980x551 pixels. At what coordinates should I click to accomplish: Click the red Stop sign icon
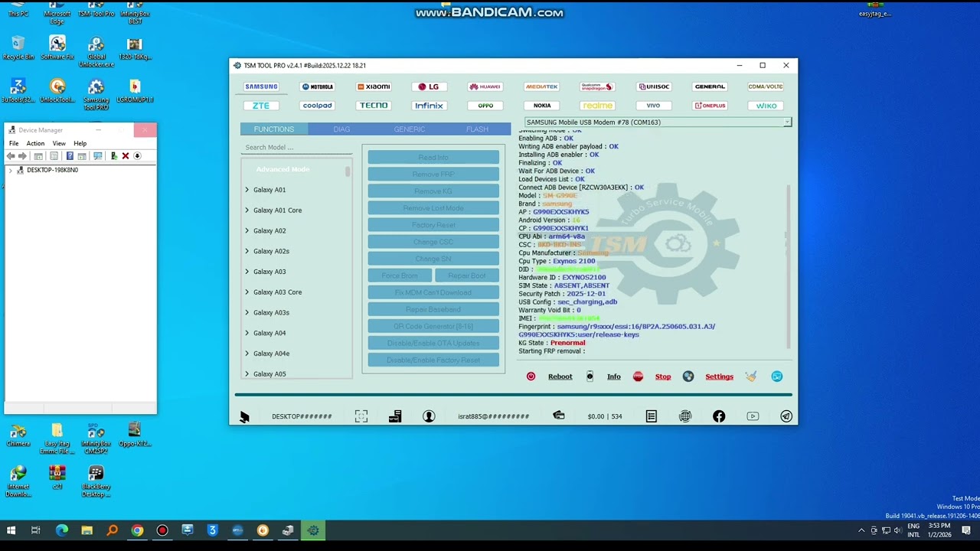[x=638, y=377]
